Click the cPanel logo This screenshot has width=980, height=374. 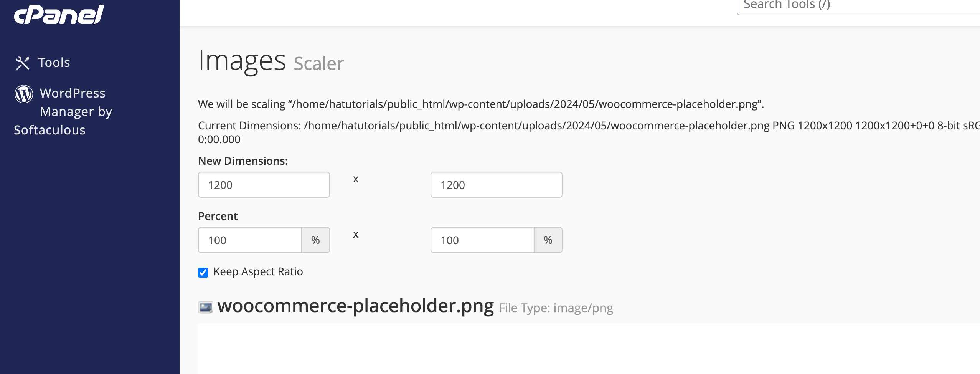(x=59, y=15)
